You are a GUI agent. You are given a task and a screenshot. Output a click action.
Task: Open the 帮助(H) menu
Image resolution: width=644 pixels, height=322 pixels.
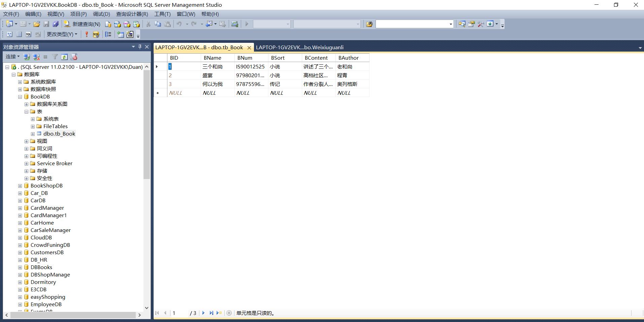coord(210,14)
